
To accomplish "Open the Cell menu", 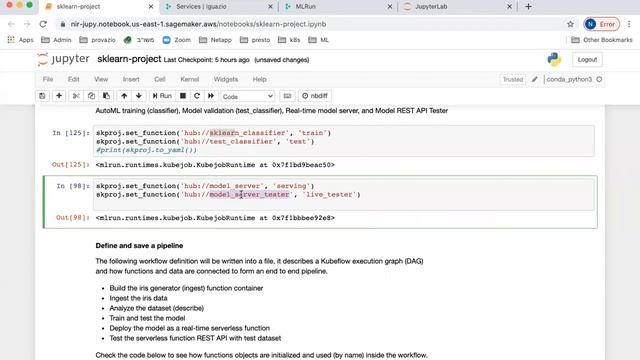I will (160, 79).
